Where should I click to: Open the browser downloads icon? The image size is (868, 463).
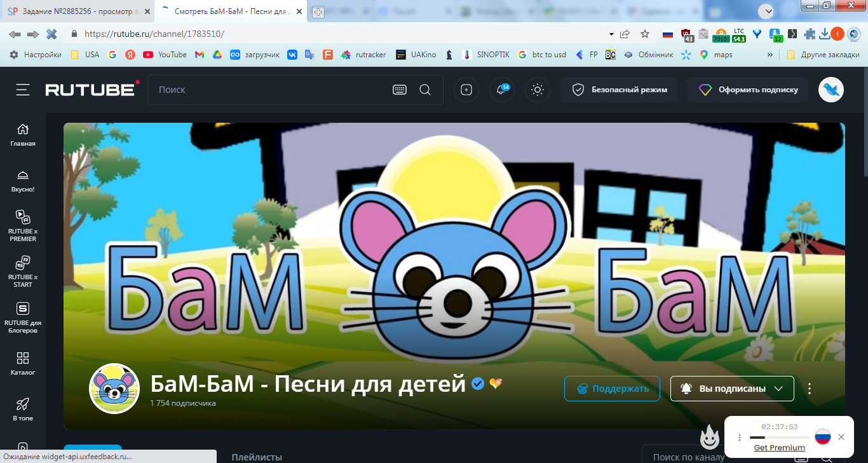825,34
